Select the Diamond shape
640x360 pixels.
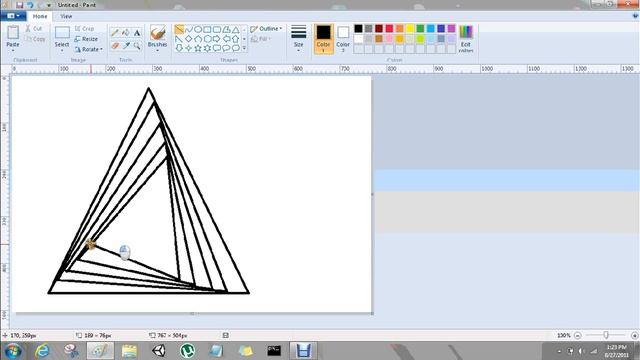pos(189,39)
